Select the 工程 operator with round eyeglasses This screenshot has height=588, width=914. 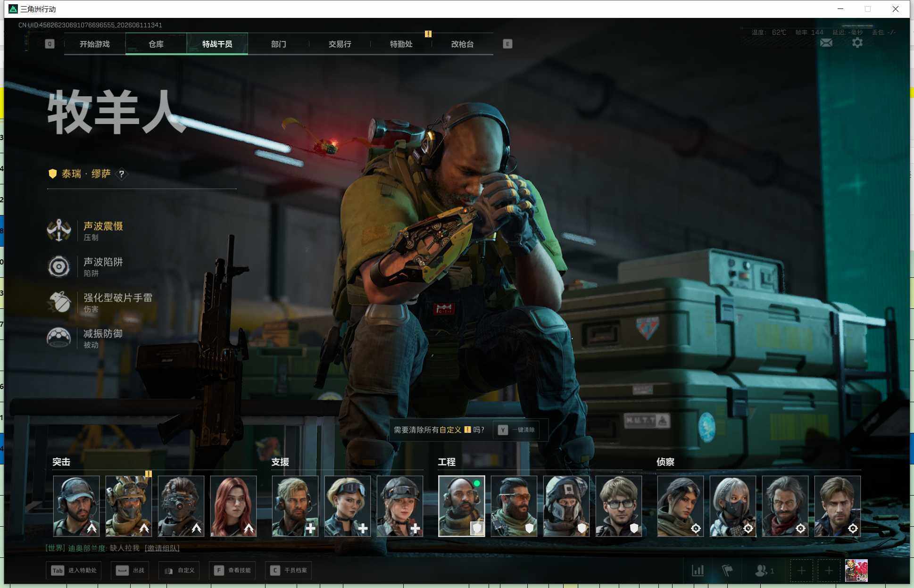coord(619,506)
